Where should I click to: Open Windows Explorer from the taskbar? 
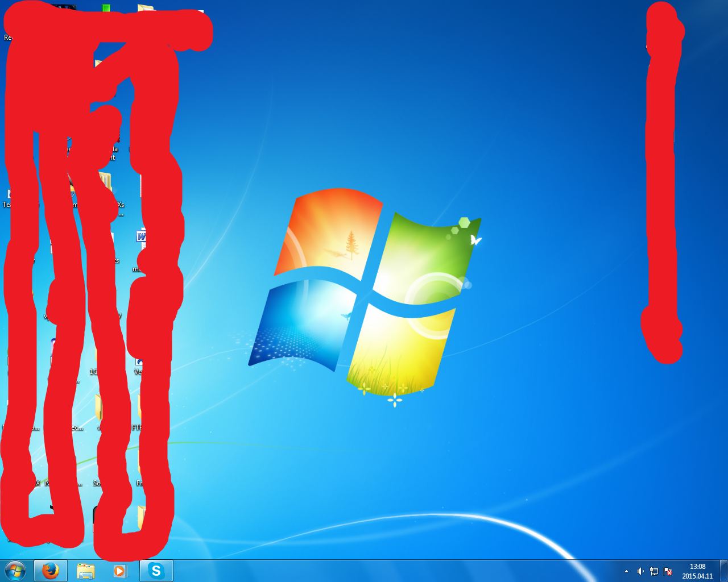[86, 571]
